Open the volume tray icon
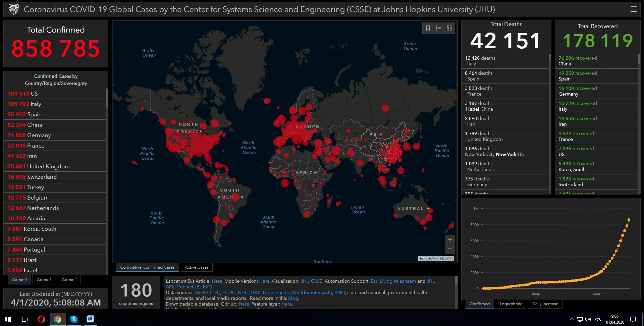This screenshot has height=326, width=644. (x=588, y=319)
